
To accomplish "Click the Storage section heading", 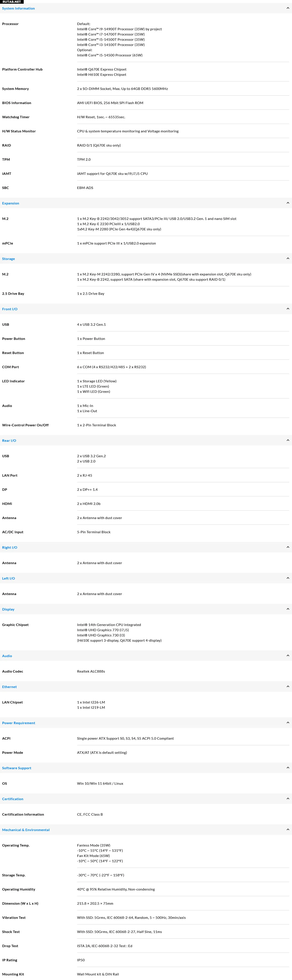I will 8,259.
